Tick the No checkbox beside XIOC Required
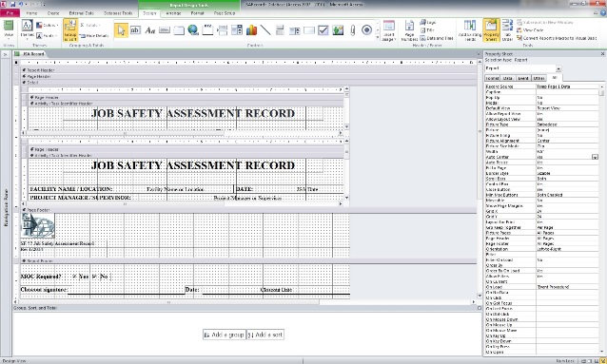The image size is (607, 364). pyautogui.click(x=94, y=277)
